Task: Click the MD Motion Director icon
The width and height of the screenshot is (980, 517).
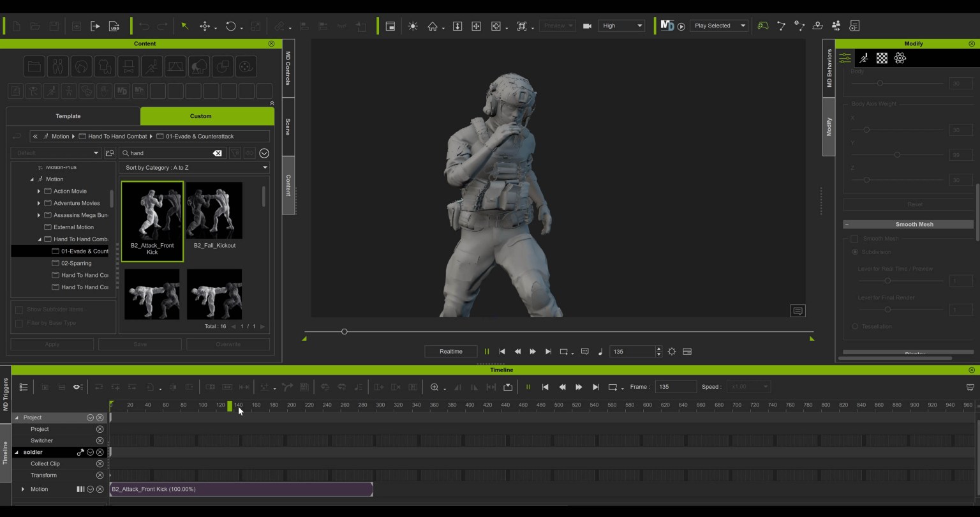Action: point(667,26)
